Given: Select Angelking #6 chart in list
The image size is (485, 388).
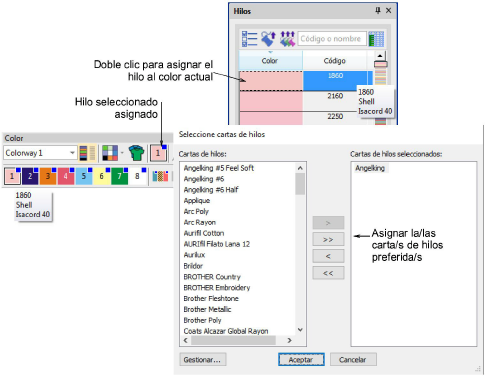Looking at the screenshot, I should tap(204, 179).
